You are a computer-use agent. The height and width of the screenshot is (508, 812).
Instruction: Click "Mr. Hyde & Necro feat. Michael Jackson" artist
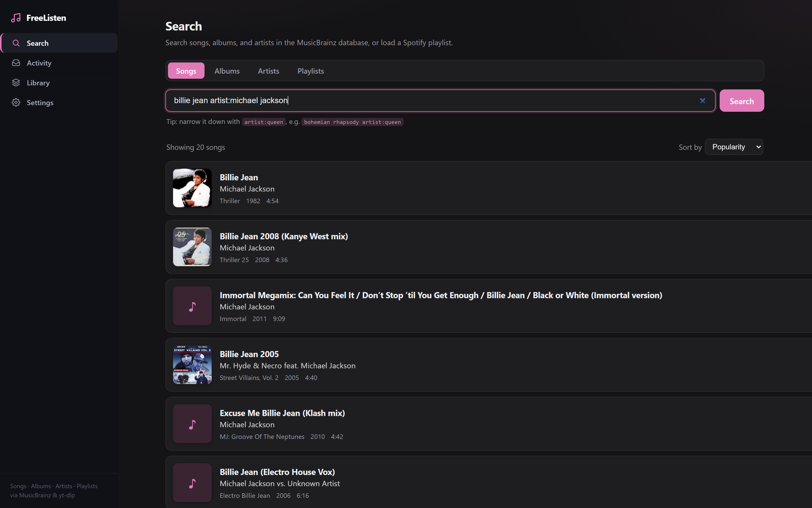287,366
